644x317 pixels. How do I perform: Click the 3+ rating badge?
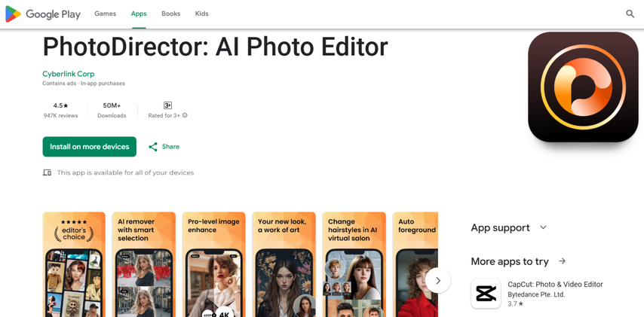tap(167, 105)
